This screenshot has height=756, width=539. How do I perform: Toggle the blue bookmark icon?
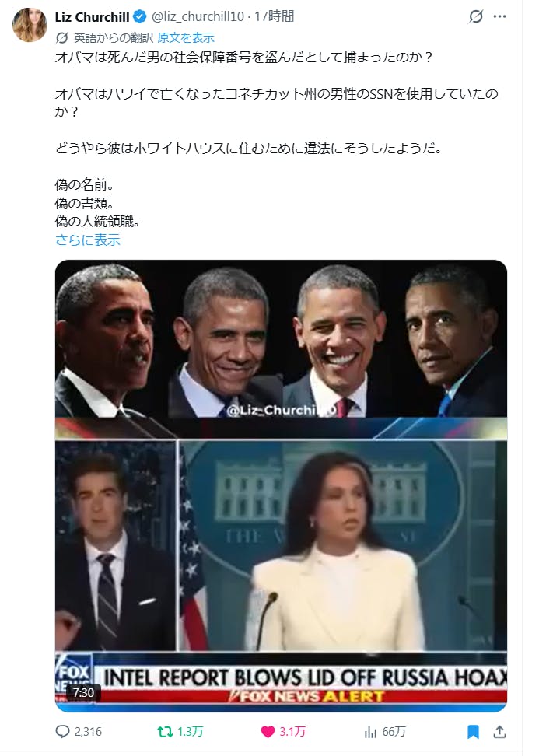(x=473, y=732)
